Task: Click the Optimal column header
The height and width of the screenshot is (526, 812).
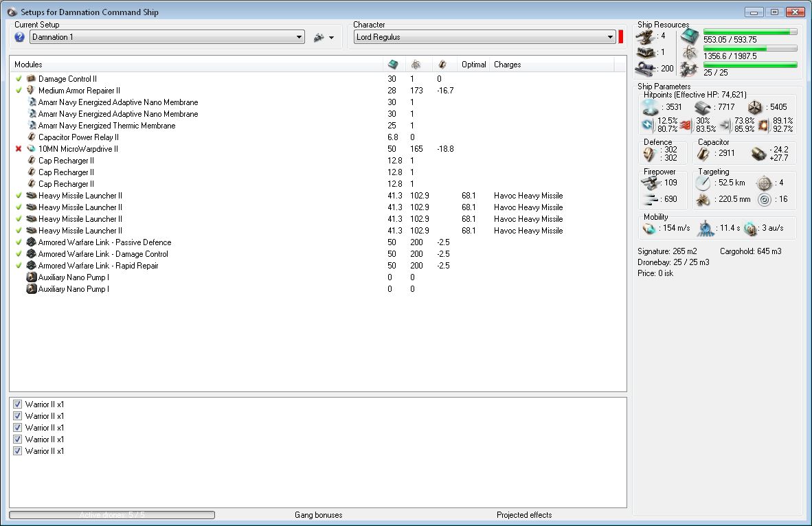Action: pos(473,65)
